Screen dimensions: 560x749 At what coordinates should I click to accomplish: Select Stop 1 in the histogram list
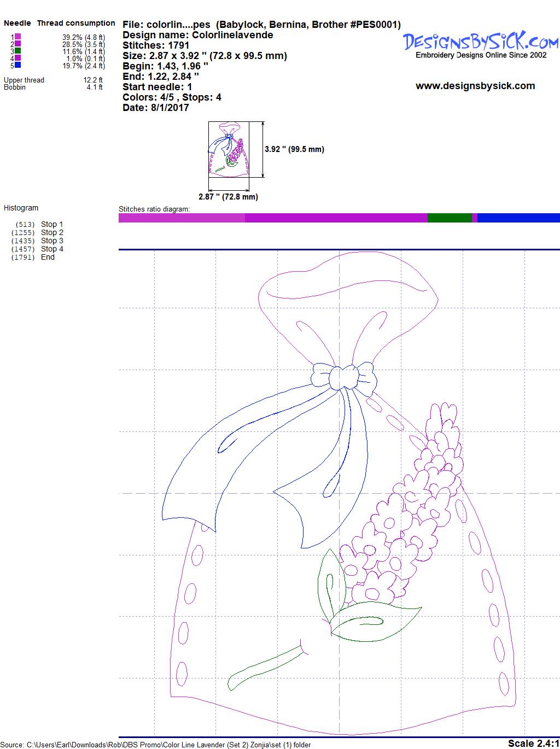[52, 224]
